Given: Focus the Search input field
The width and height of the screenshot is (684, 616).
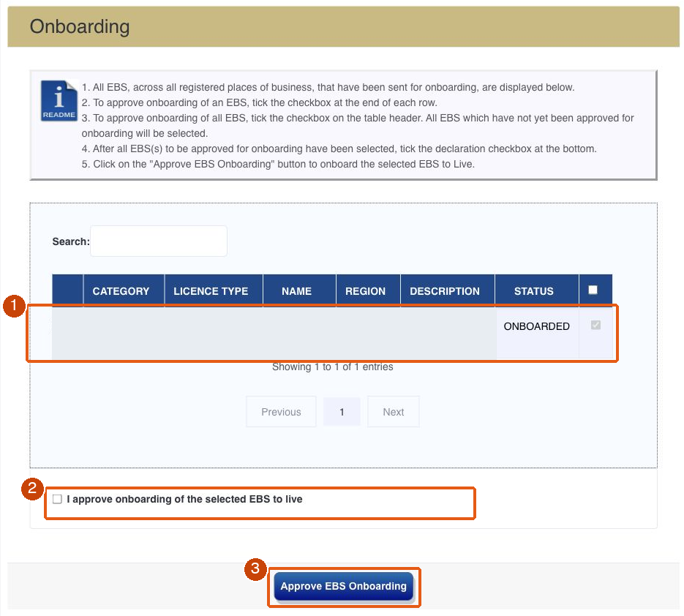Looking at the screenshot, I should point(158,241).
